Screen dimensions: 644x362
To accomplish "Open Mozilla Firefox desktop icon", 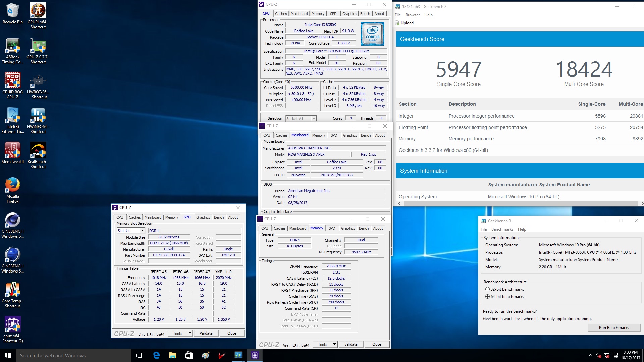I will pos(12,190).
